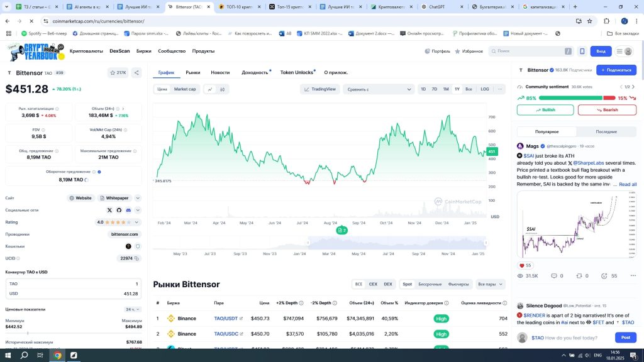The image size is (644, 362).
Task: Expand the Rating 4.0 details
Action: [118, 222]
